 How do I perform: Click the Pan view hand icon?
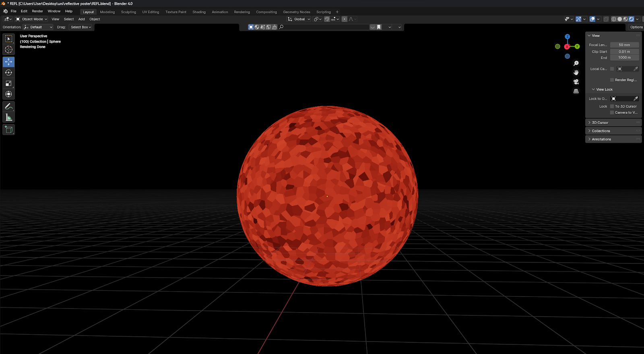coord(576,73)
